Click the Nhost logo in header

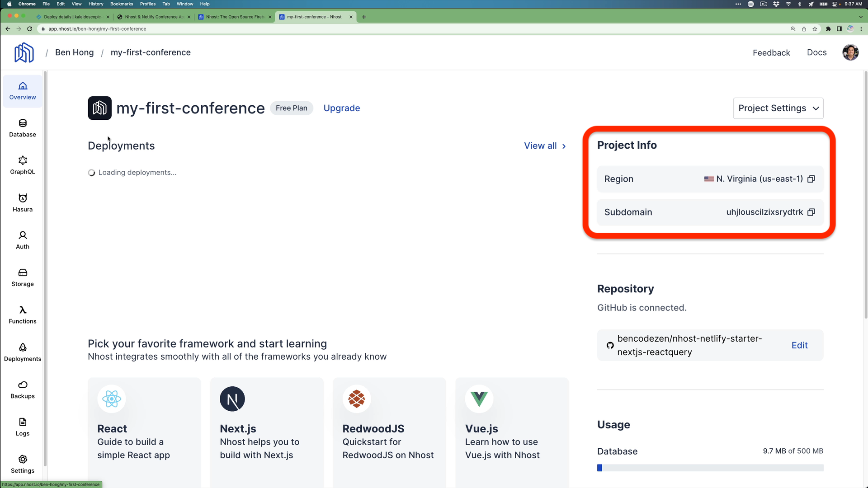[x=24, y=52]
